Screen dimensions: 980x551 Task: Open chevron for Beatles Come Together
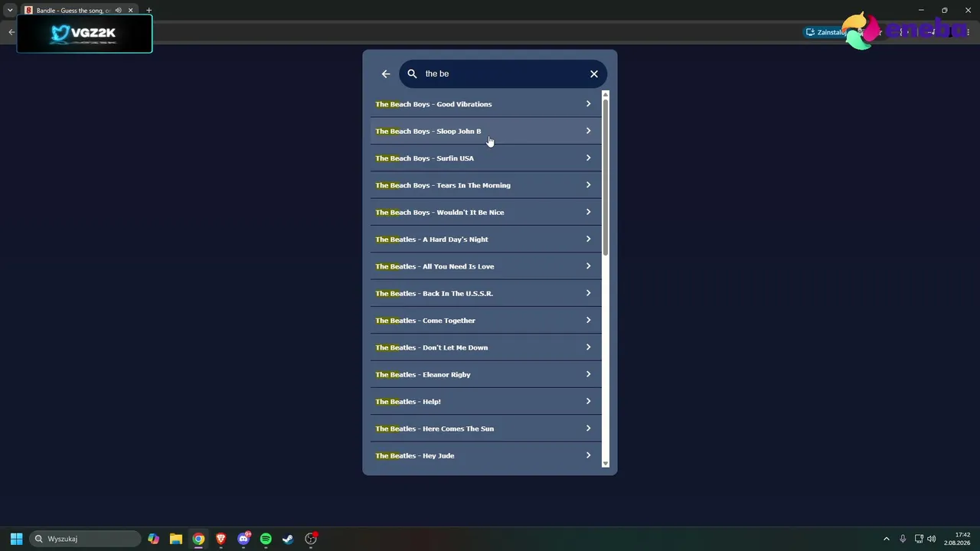[x=588, y=320]
